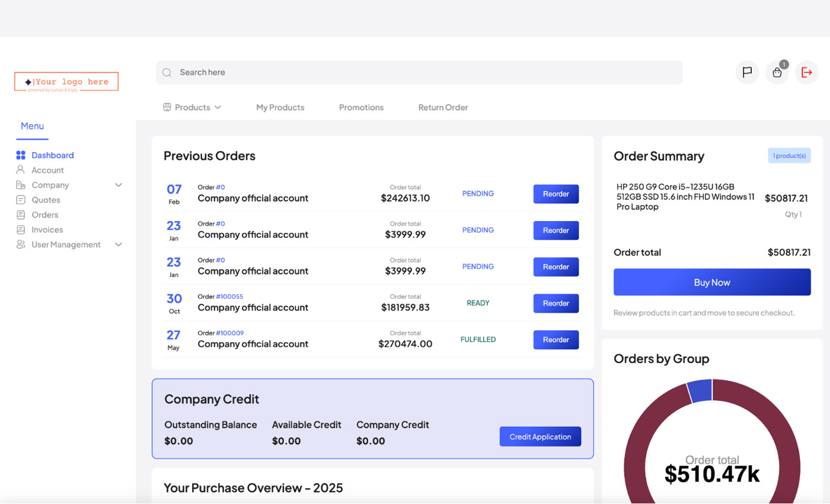830x504 pixels.
Task: Click 'Your Purchase Overview - 2025' heading
Action: coord(253,488)
